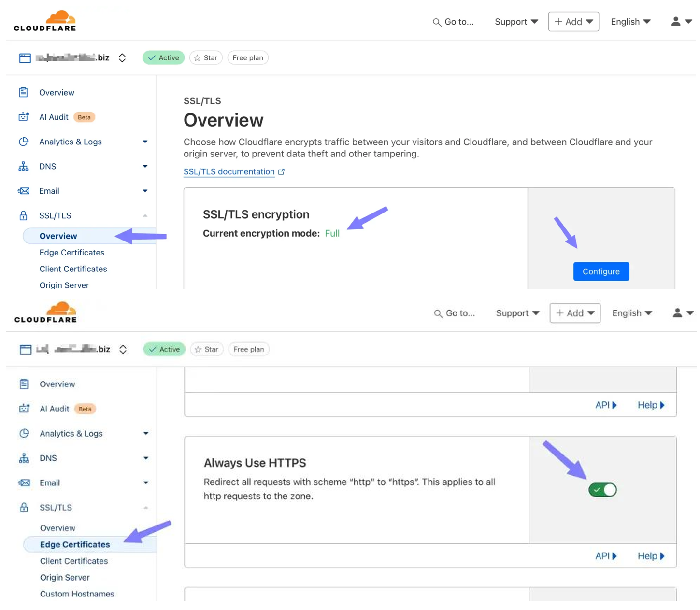This screenshot has width=700, height=610.
Task: Click site window icon beside top domain name
Action: (25, 58)
